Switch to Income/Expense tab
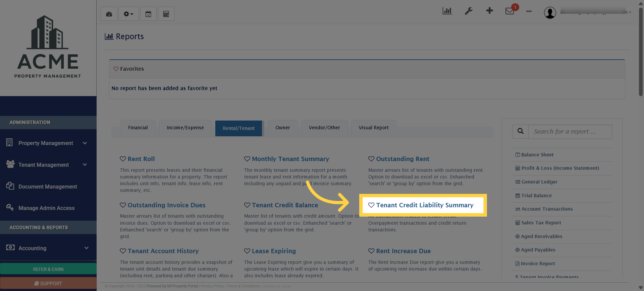Screen dimensions: 644x291 pyautogui.click(x=185, y=128)
